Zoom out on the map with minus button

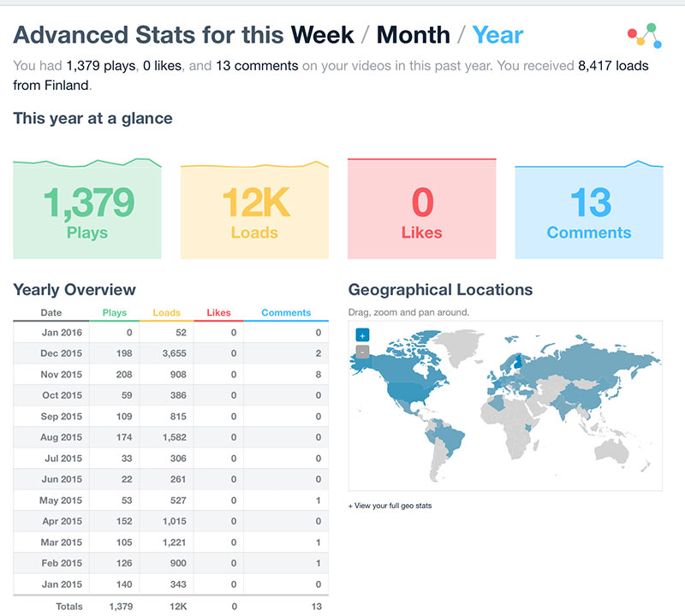click(362, 352)
